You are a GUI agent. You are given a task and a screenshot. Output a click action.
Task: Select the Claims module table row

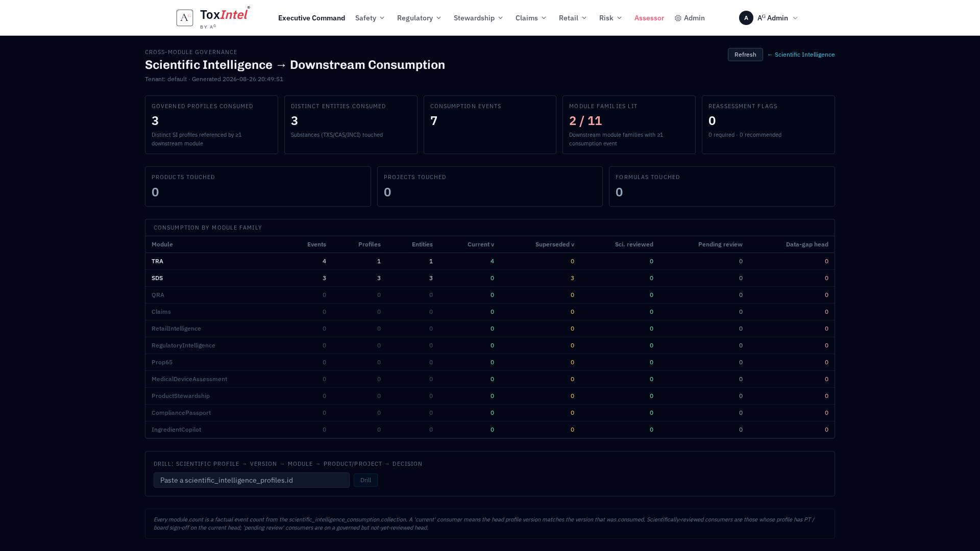pos(490,312)
